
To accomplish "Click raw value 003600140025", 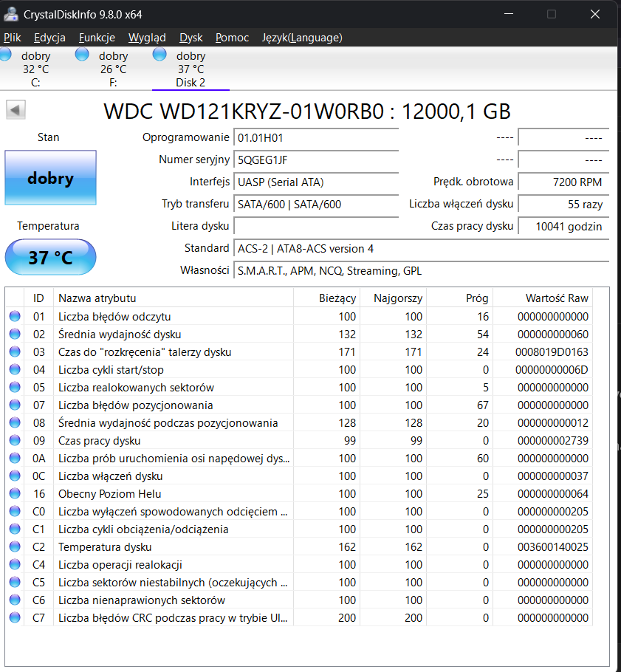I will coord(553,547).
